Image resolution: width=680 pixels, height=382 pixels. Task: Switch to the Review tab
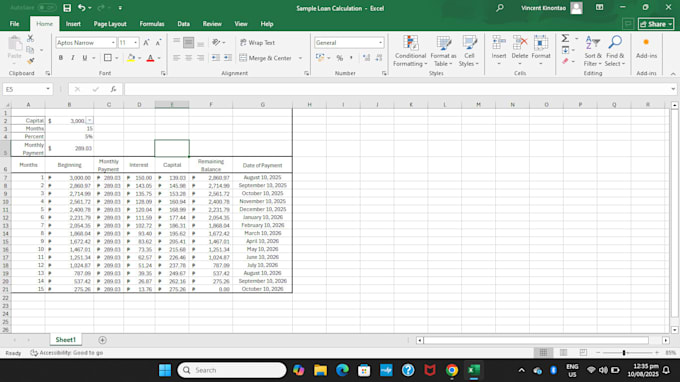point(212,24)
